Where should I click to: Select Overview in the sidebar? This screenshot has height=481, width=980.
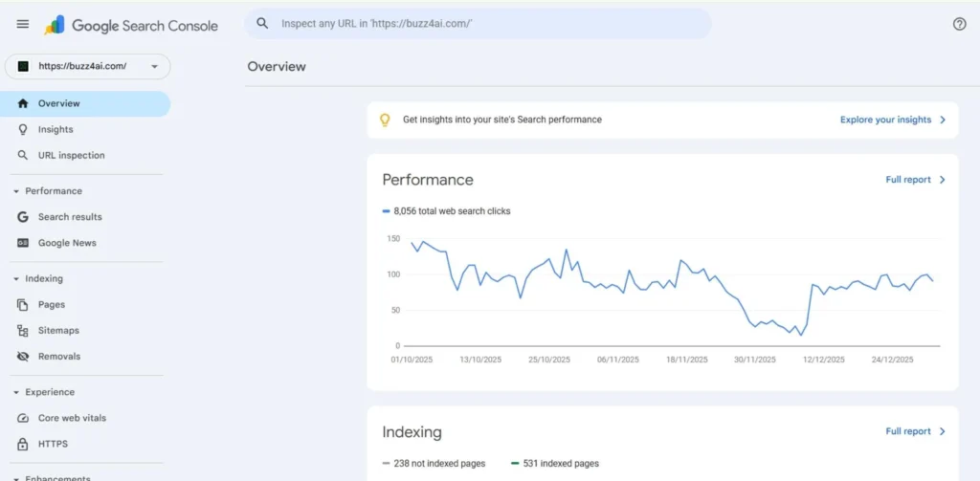pyautogui.click(x=59, y=103)
